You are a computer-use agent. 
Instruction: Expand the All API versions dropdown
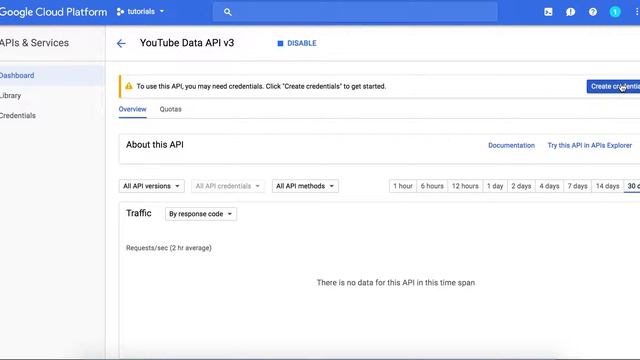point(151,186)
